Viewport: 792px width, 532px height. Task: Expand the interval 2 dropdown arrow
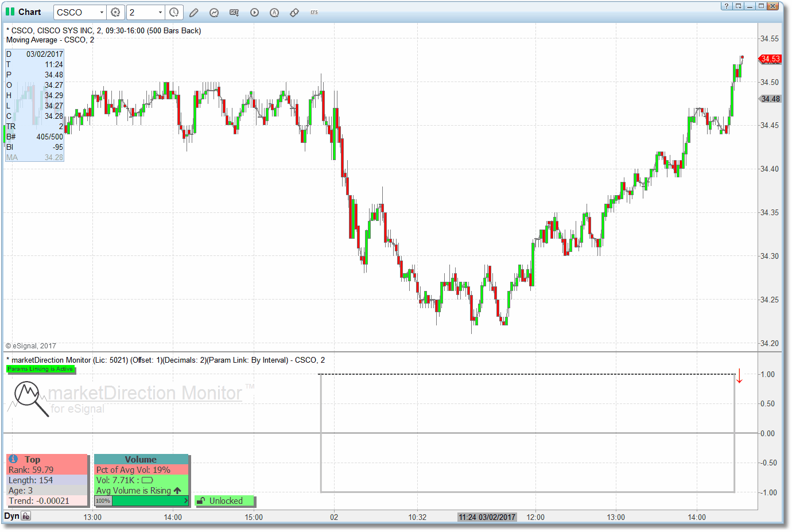tap(160, 12)
